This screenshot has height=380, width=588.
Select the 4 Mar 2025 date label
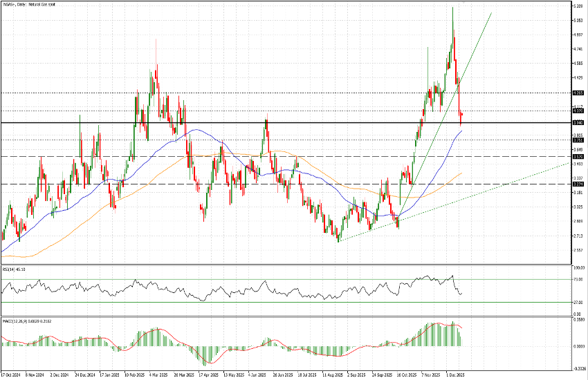158,376
